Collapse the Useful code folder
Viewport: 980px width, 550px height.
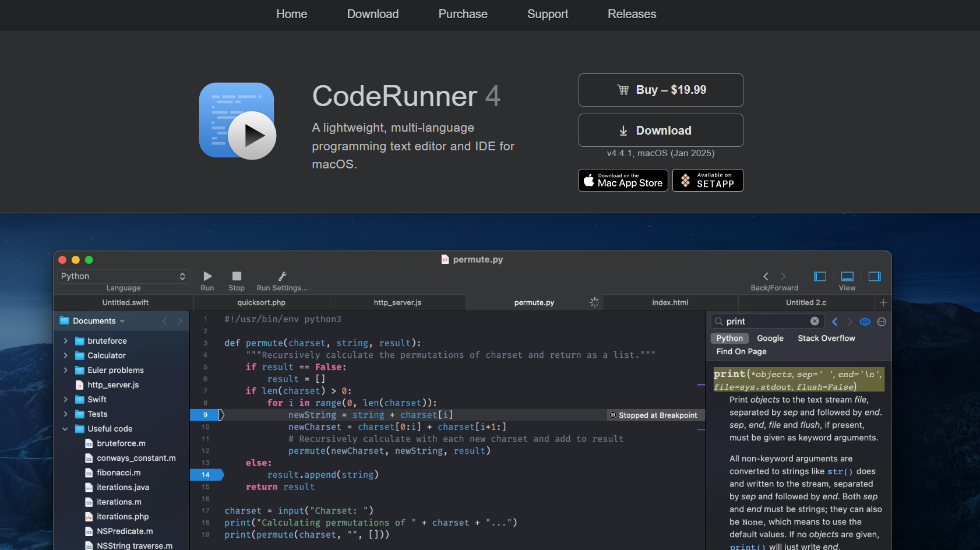point(65,429)
